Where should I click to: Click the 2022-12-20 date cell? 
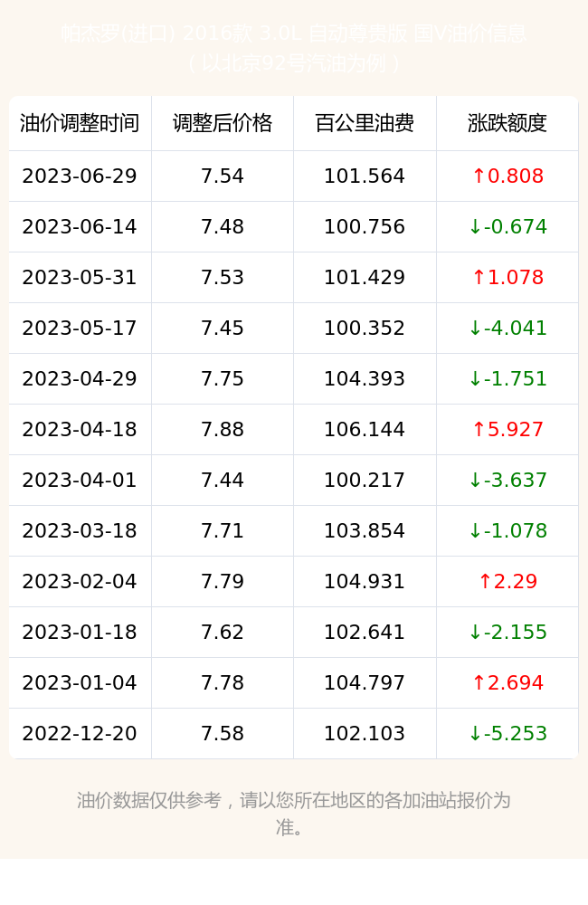(x=80, y=734)
